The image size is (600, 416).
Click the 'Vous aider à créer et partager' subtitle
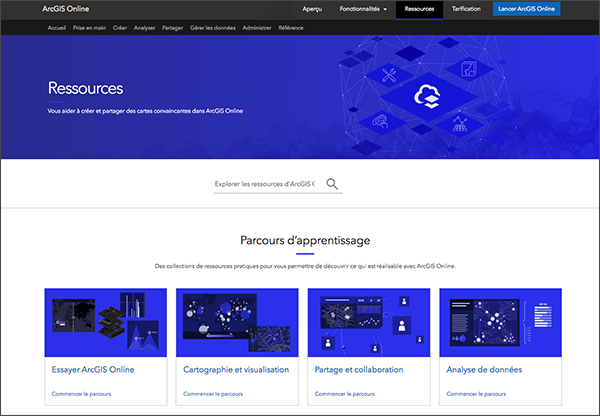[x=145, y=111]
